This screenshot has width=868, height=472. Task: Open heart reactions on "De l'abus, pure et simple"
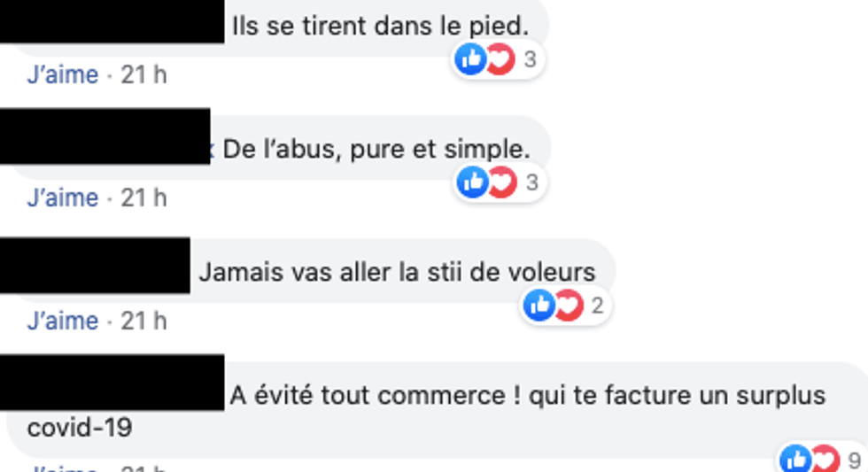click(502, 182)
